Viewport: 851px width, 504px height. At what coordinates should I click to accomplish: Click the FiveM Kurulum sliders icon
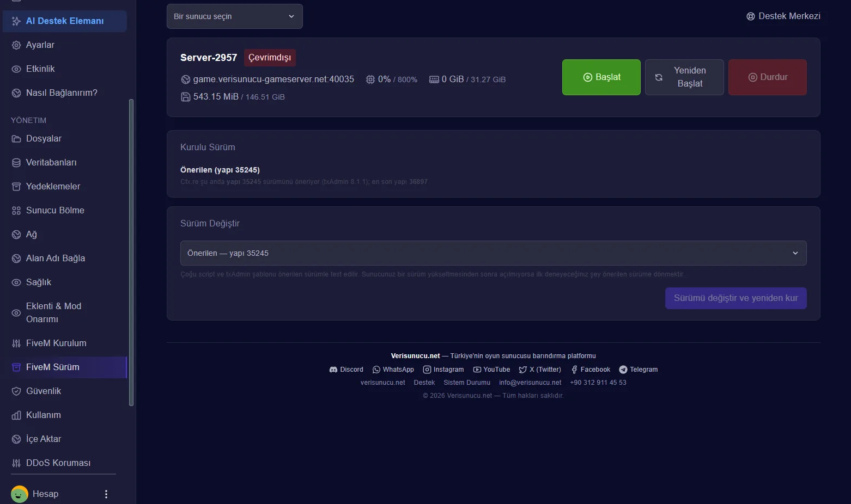16,343
